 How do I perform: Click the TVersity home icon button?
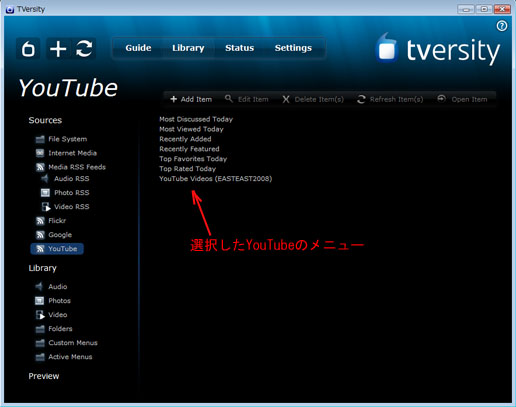[x=28, y=49]
